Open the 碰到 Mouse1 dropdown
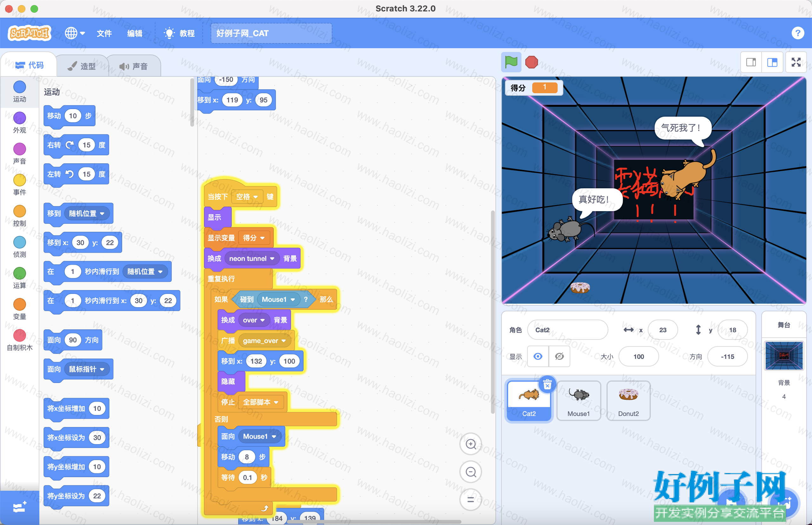 pyautogui.click(x=278, y=299)
